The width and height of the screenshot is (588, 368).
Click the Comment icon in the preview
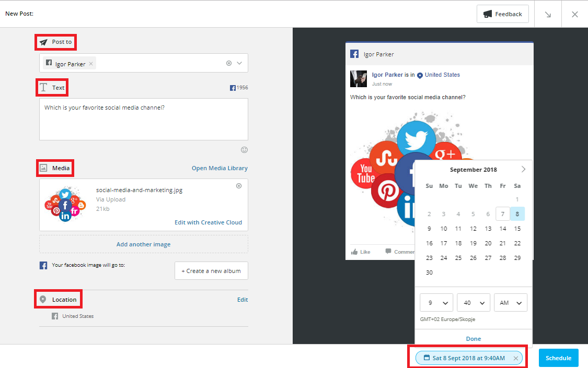point(388,251)
